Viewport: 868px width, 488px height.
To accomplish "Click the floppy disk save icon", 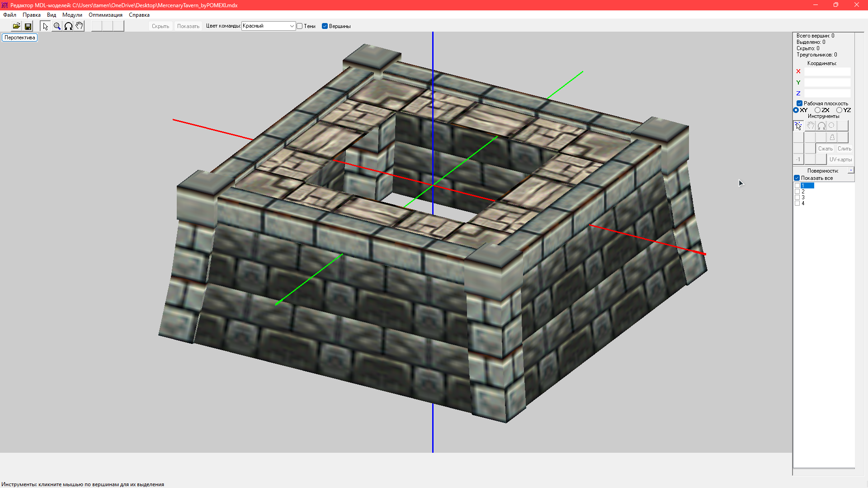I will [x=28, y=26].
